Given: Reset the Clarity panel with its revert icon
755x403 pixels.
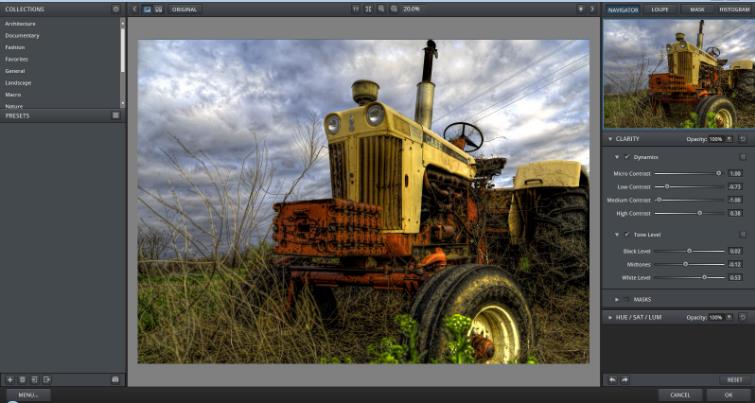Looking at the screenshot, I should [743, 138].
